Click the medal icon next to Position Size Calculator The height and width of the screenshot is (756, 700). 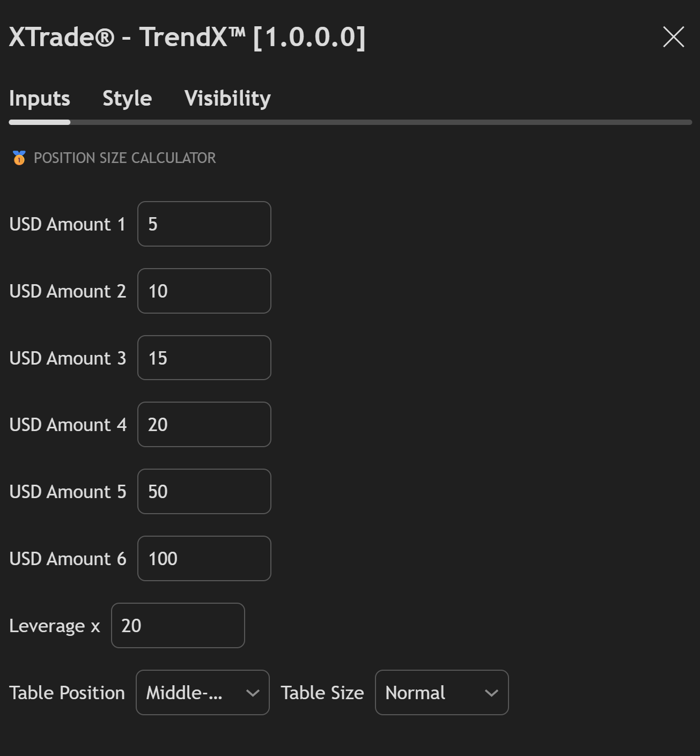[x=19, y=158]
